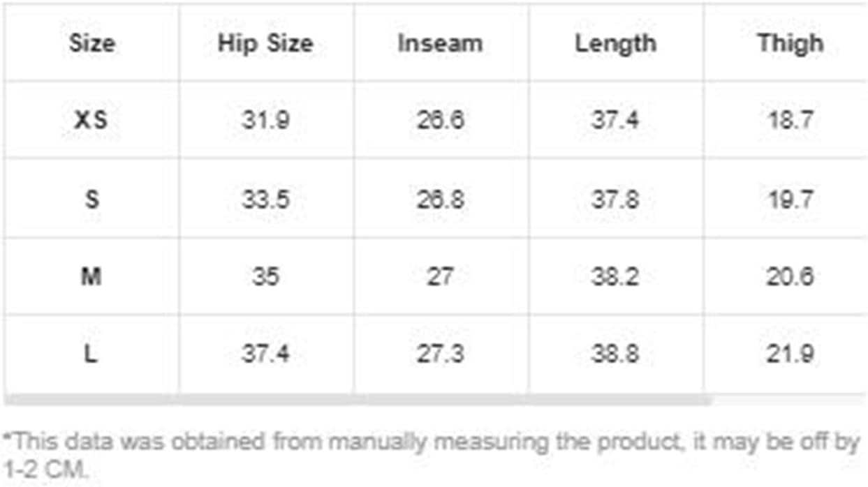Click the measurement disclaimer note text
The image size is (868, 487).
(x=432, y=456)
